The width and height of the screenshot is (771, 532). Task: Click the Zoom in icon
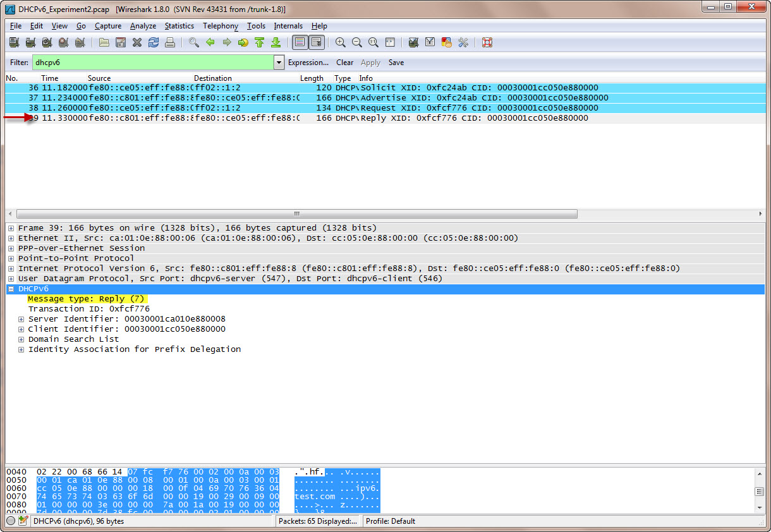tap(341, 42)
